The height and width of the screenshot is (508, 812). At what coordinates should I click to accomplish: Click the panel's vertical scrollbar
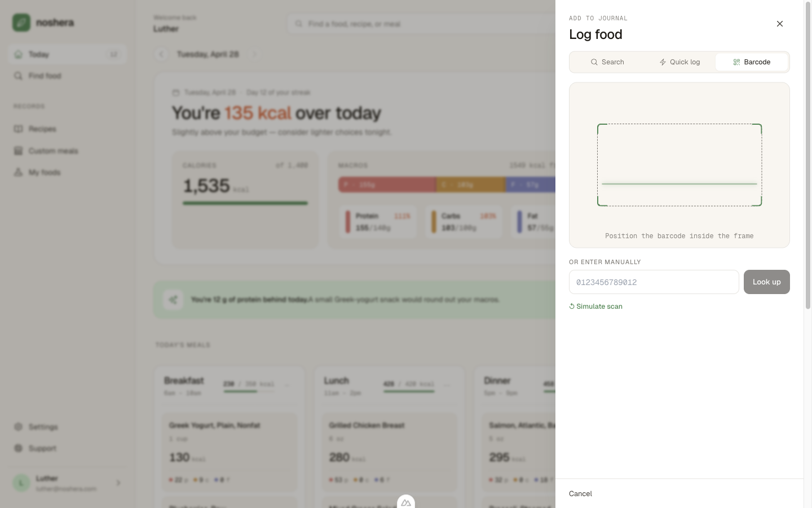pos(807,155)
